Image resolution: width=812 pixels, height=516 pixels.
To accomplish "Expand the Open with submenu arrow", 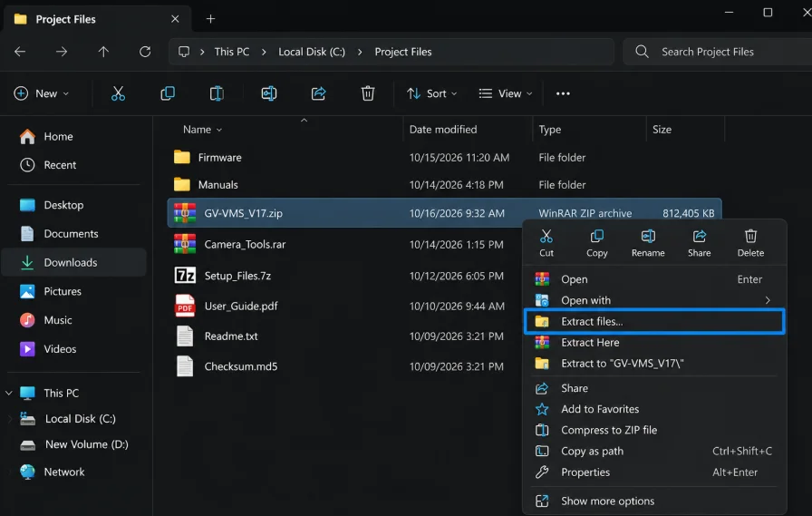I will click(768, 300).
